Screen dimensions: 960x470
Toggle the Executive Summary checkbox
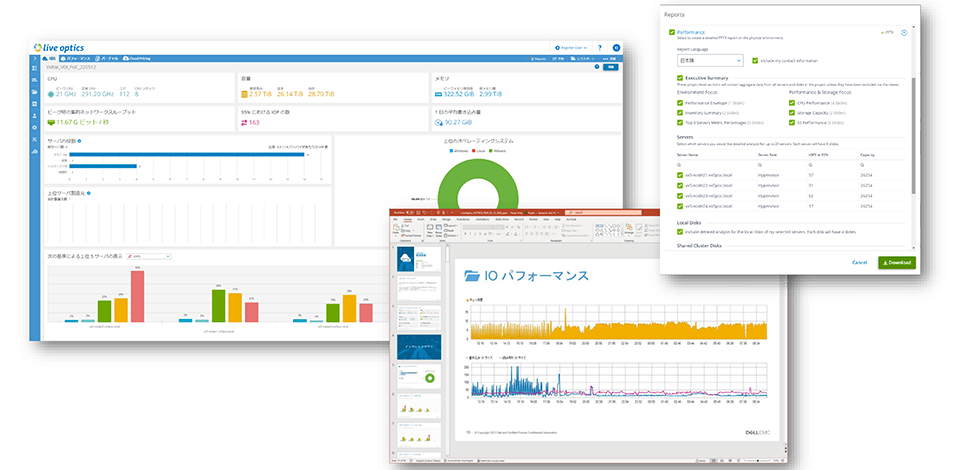click(x=680, y=77)
